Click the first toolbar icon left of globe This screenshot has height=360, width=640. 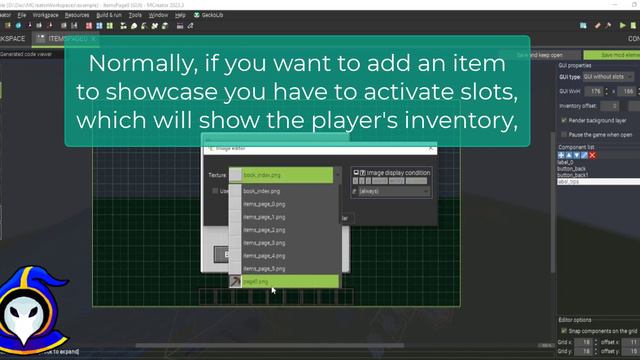[8, 26]
